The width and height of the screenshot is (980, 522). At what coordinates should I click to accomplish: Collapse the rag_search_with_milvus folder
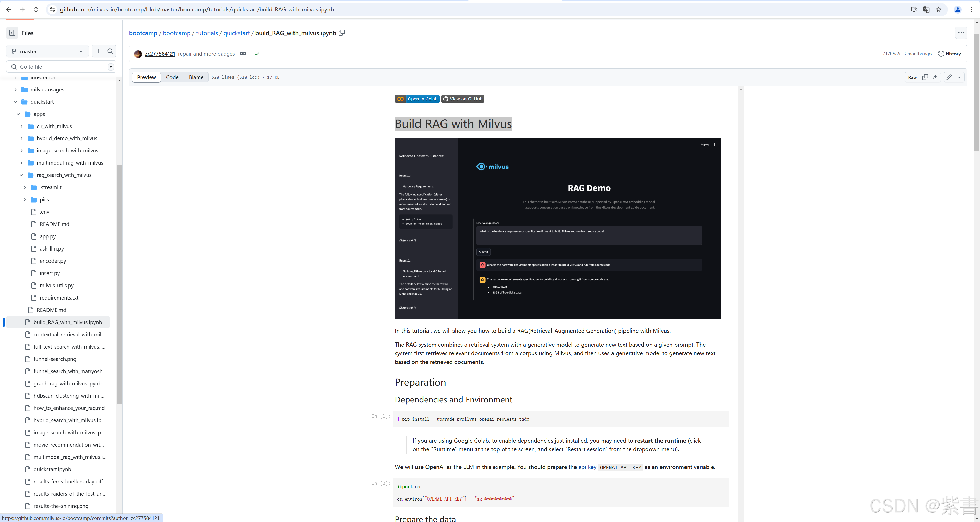[x=21, y=175]
